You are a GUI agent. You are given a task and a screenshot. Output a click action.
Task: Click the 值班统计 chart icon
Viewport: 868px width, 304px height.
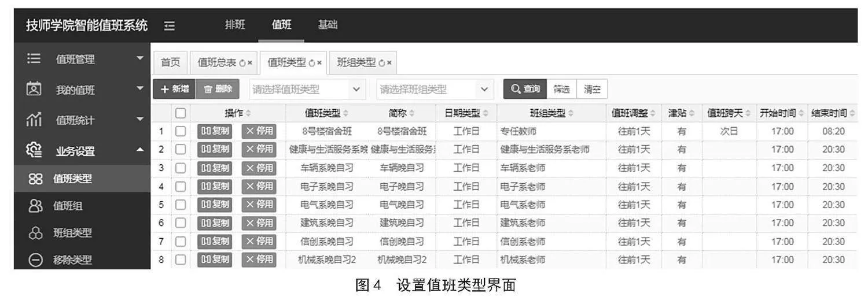[x=34, y=120]
